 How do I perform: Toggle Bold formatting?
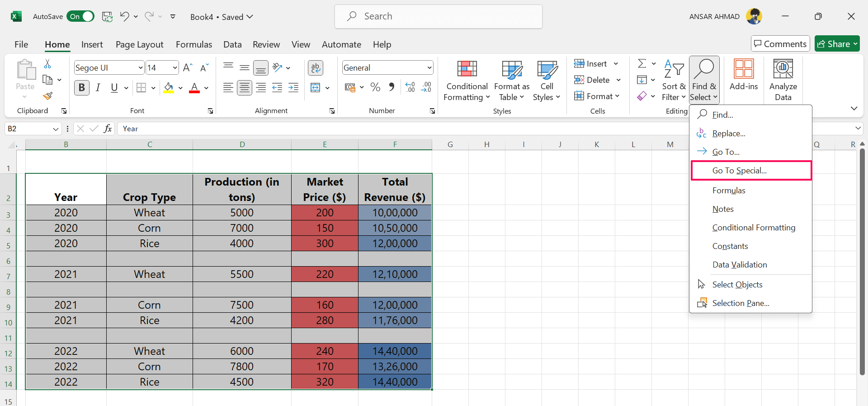[82, 87]
